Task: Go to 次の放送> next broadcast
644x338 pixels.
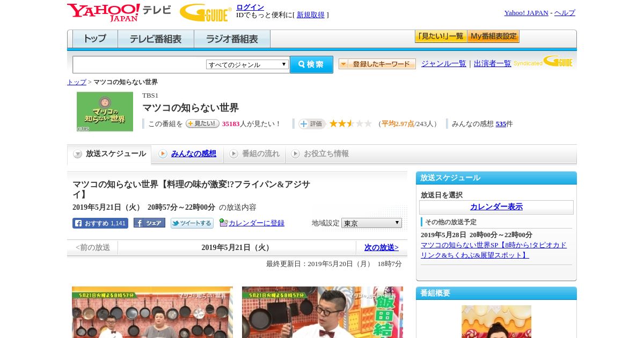Action: tap(382, 247)
